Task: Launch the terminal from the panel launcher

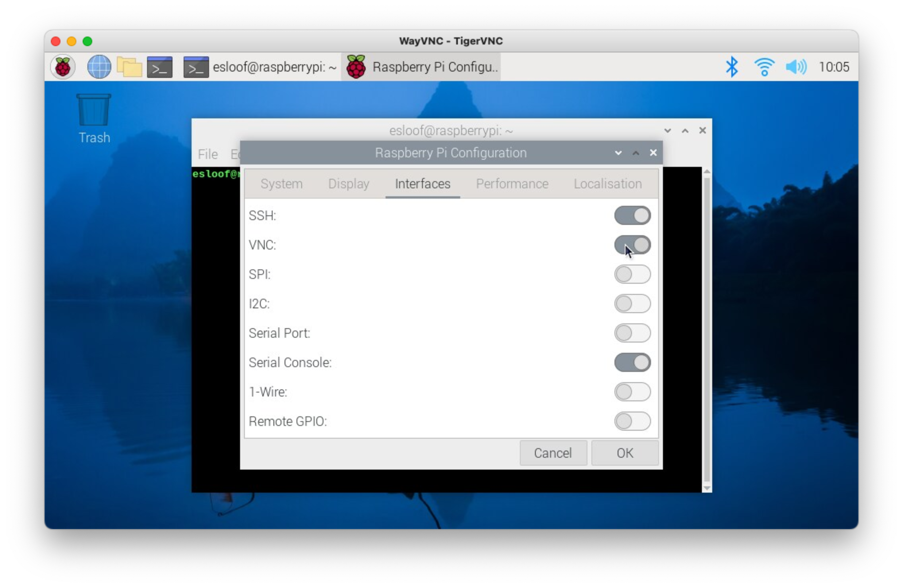Action: pos(160,67)
